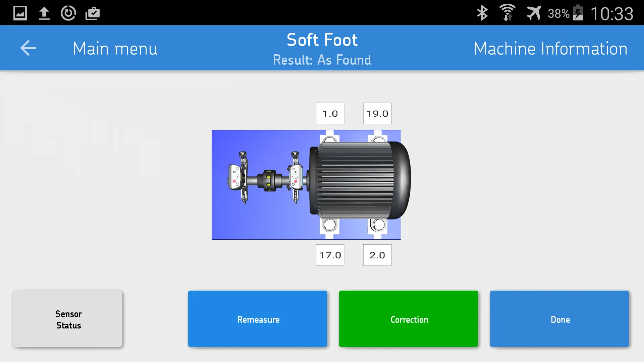Toggle the Result As Found display
This screenshot has height=362, width=644.
click(x=322, y=60)
